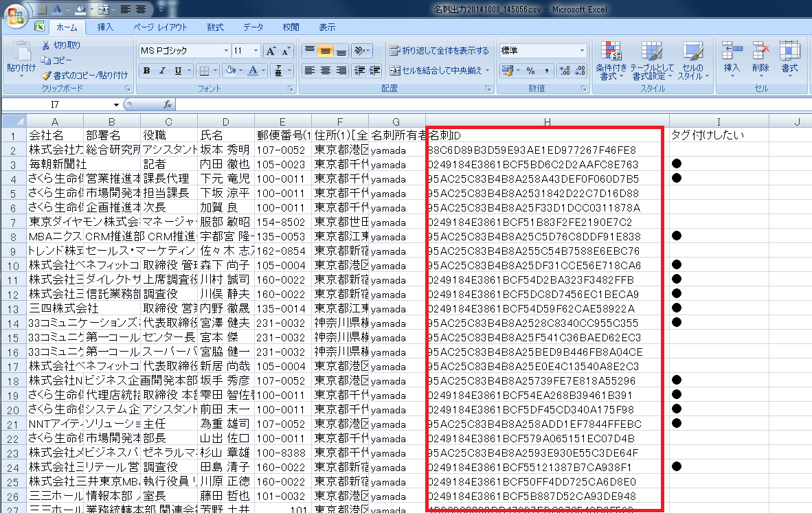Open フォント group dialog launcher

pos(291,89)
